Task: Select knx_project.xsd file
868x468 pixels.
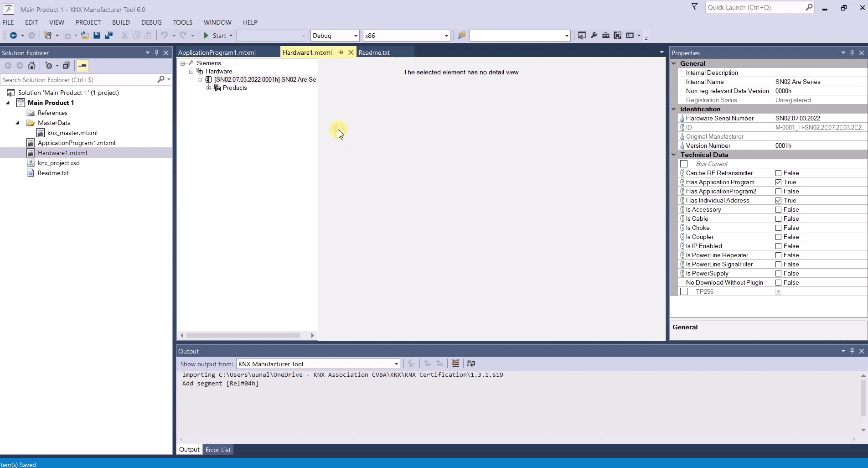Action: pyautogui.click(x=58, y=163)
